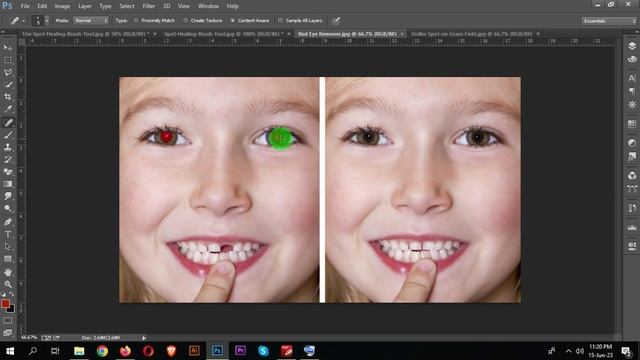Screen dimensions: 640x360
Task: Open the Image menu
Action: pos(62,6)
